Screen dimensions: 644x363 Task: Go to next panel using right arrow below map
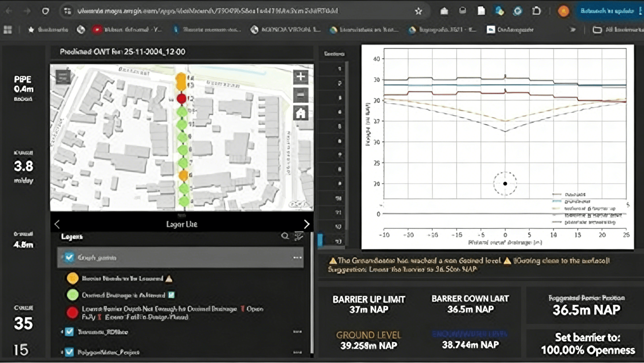coord(307,224)
